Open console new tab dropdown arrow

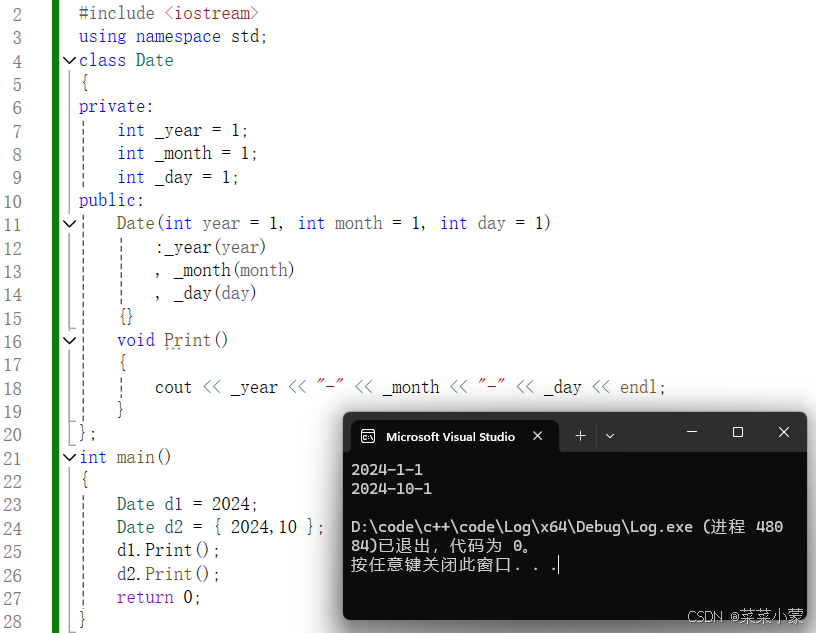pos(610,436)
